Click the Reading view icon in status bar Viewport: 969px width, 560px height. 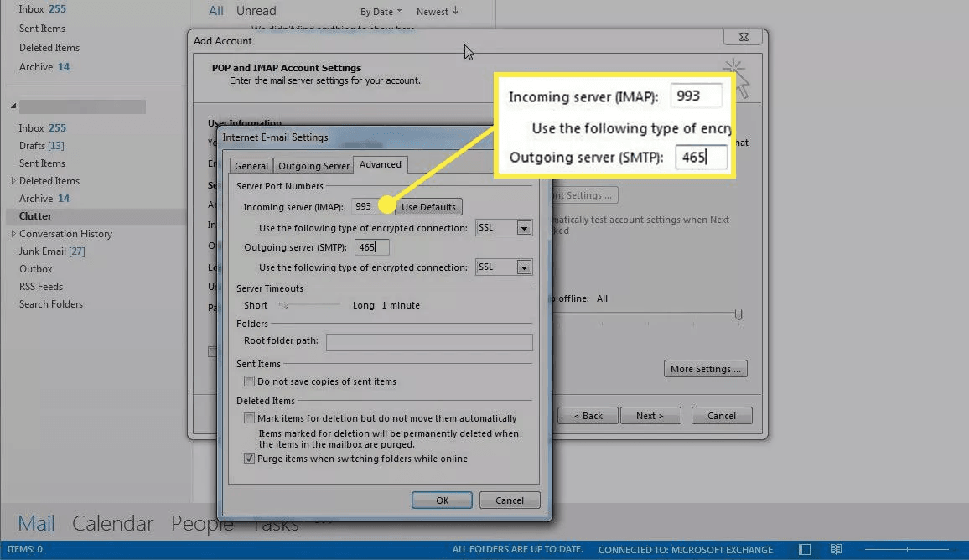(x=836, y=550)
